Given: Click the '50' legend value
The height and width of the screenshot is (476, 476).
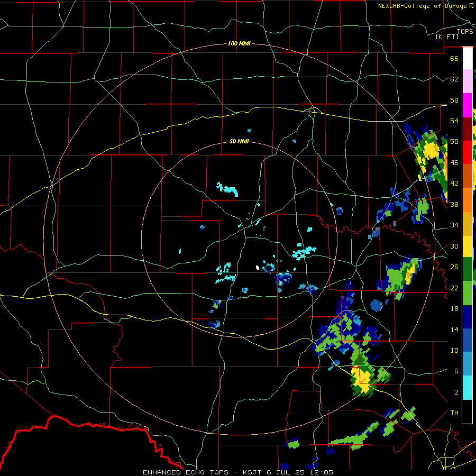Looking at the screenshot, I should tap(454, 142).
